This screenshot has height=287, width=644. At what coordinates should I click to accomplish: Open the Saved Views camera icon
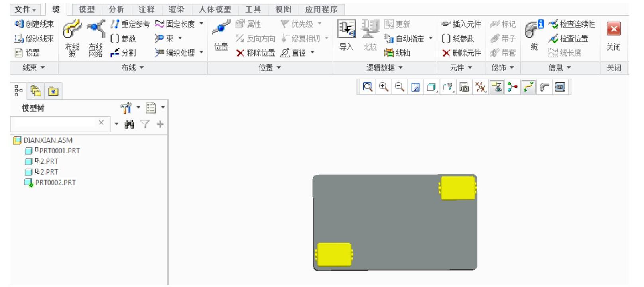(464, 87)
